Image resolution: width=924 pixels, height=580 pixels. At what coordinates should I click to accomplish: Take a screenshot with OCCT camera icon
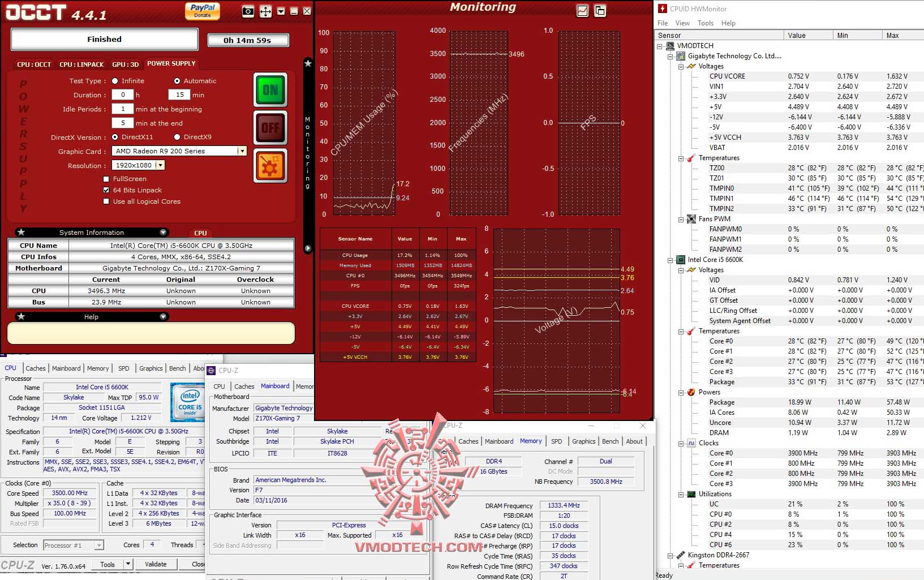248,11
